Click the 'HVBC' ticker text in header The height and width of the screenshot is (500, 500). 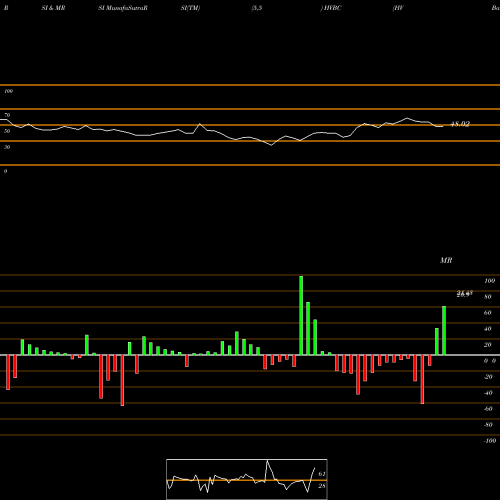(x=332, y=8)
